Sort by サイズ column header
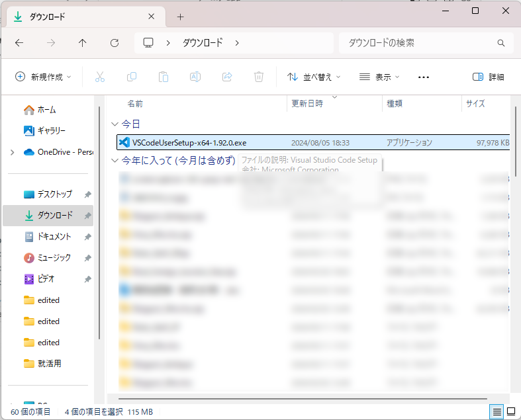The height and width of the screenshot is (420, 521). [475, 104]
